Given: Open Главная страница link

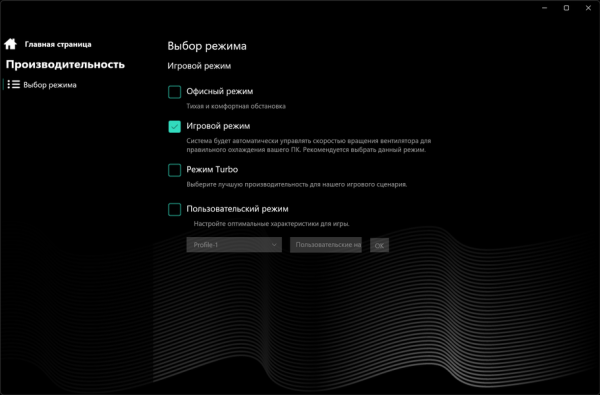Looking at the screenshot, I should [x=58, y=44].
